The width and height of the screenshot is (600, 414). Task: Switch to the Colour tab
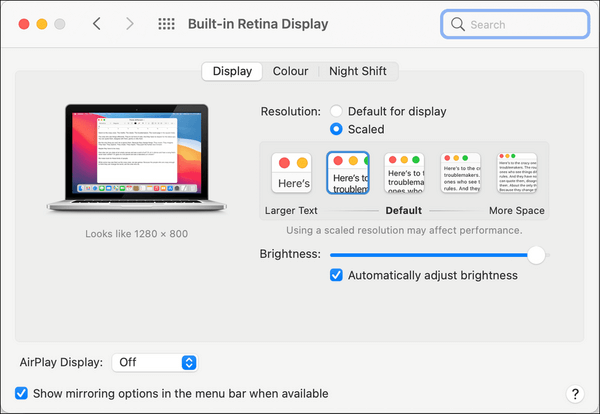[290, 71]
